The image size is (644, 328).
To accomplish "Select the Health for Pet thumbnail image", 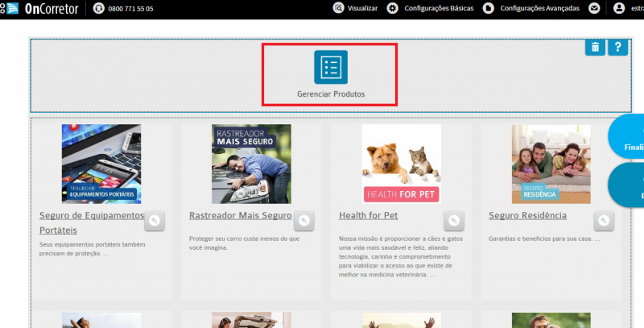I will point(401,164).
